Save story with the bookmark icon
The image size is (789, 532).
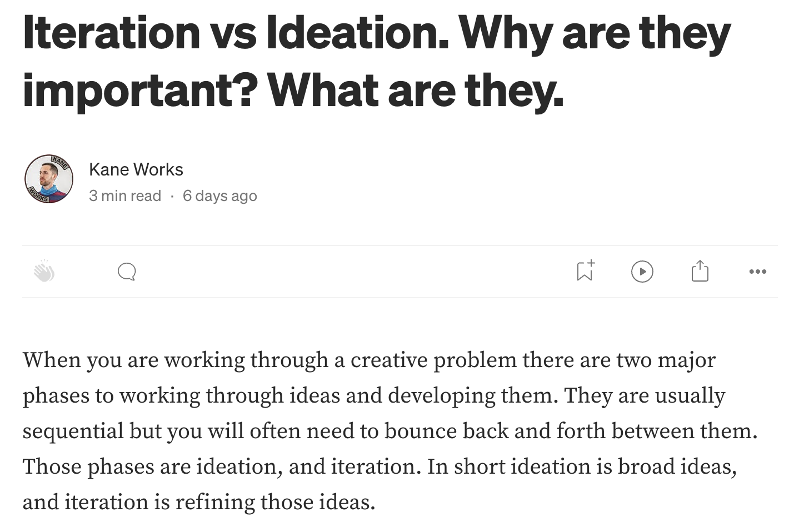585,271
